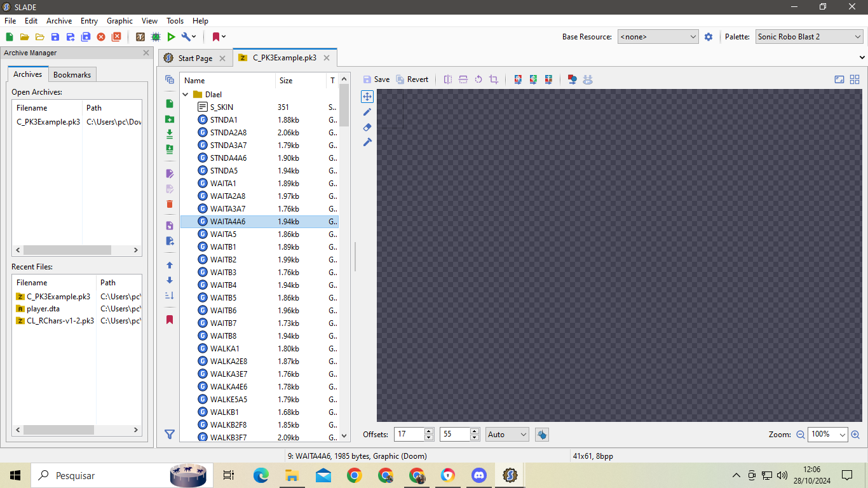The image size is (868, 488).
Task: Open the Graphic menu
Action: [119, 21]
